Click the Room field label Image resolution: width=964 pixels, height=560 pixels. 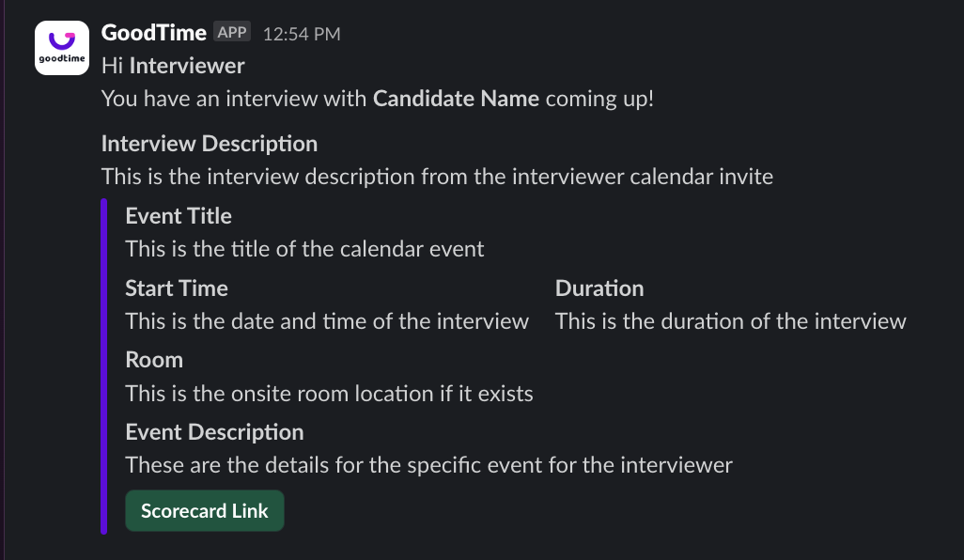(154, 360)
